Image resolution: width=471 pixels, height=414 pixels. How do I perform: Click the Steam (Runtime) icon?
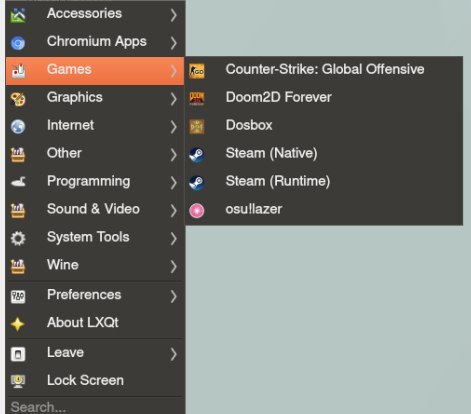(197, 183)
